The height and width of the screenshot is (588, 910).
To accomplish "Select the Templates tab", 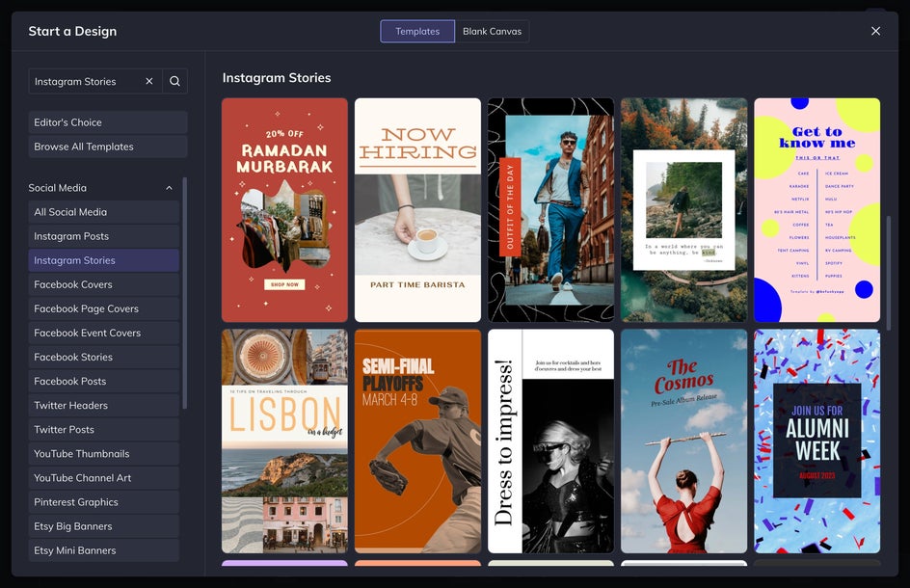I will pos(417,32).
